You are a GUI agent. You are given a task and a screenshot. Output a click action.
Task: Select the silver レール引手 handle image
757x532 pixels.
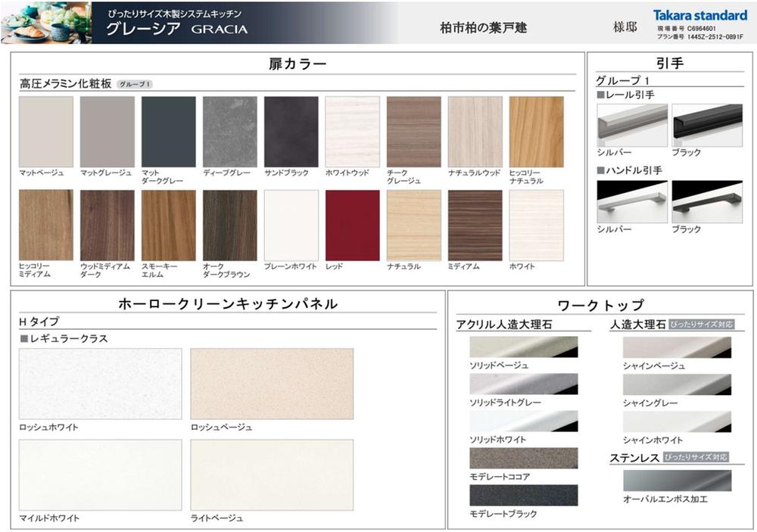tap(632, 125)
